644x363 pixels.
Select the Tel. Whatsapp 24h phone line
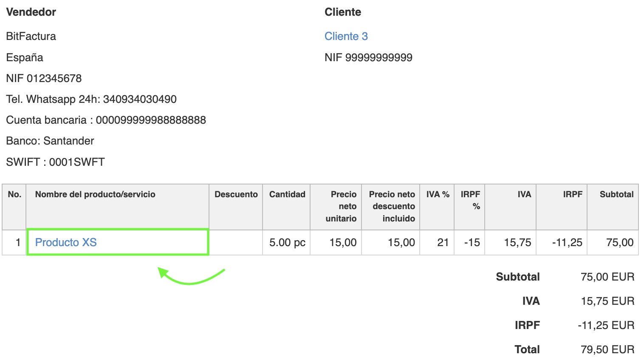tap(91, 99)
